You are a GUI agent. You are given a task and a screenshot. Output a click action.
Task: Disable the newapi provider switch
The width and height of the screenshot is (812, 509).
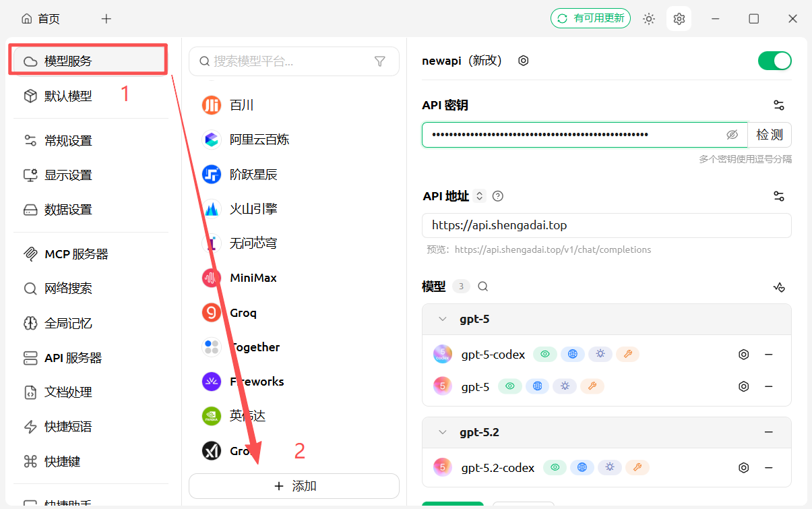tap(774, 61)
